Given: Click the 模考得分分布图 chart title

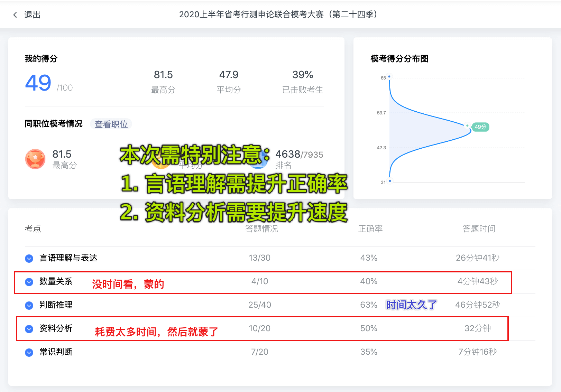Looking at the screenshot, I should point(399,59).
